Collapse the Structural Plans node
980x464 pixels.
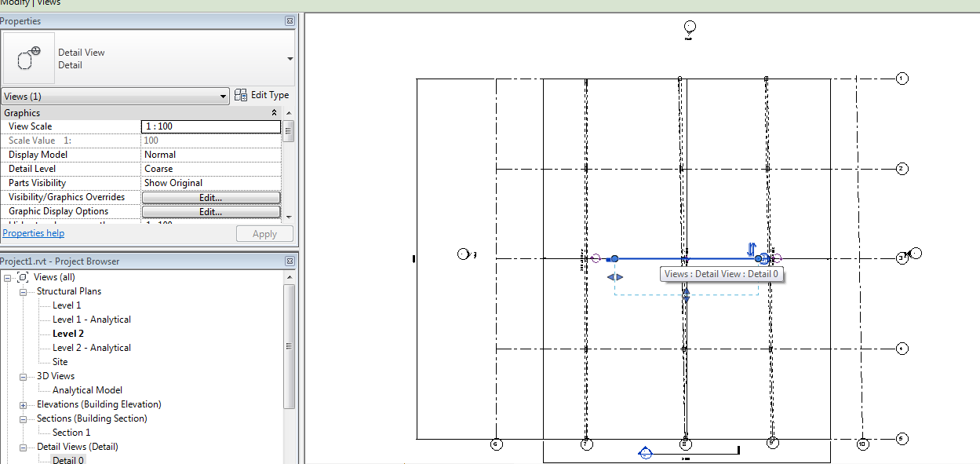23,291
